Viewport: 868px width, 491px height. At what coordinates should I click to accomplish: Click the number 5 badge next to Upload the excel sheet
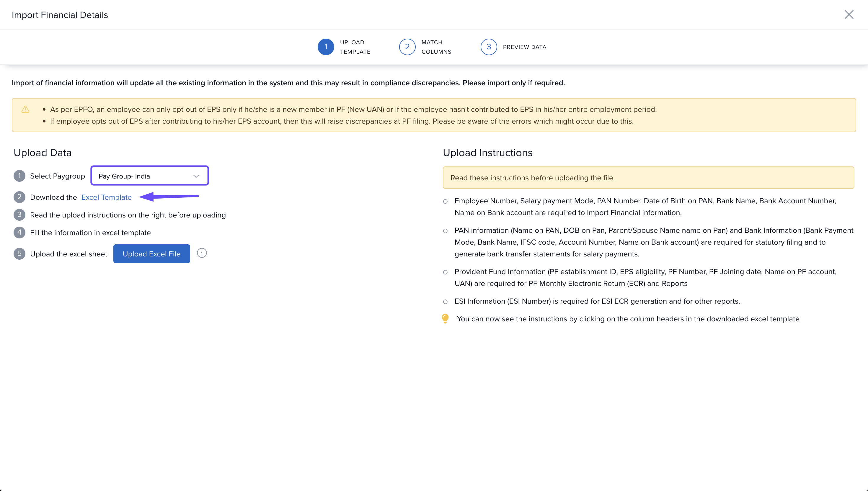click(19, 253)
